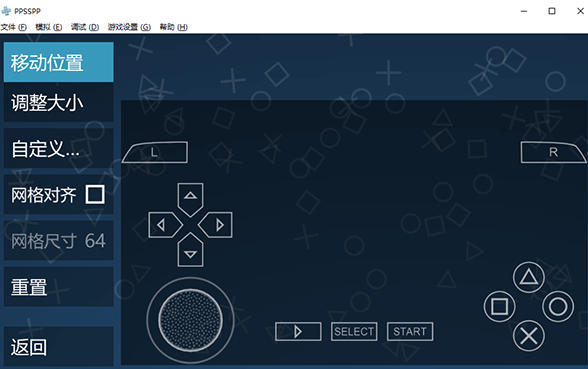588x369 pixels.
Task: Select the cross action button
Action: point(529,336)
